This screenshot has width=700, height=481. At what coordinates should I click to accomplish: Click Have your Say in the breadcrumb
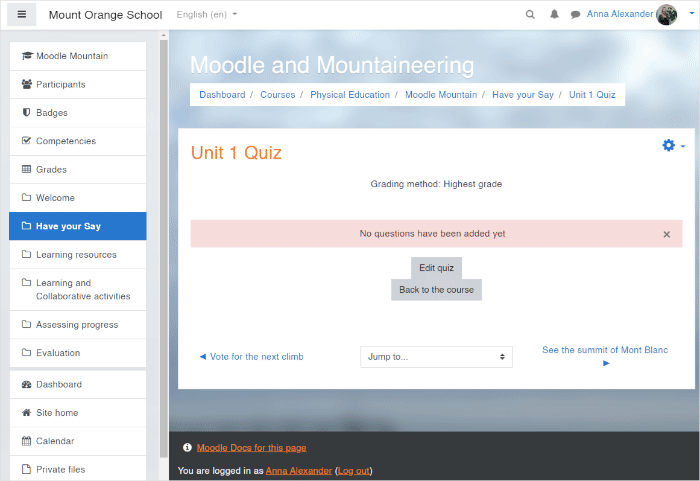click(x=523, y=95)
